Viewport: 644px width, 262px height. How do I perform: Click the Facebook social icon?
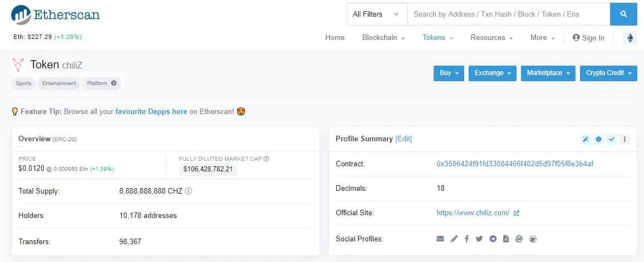point(466,239)
